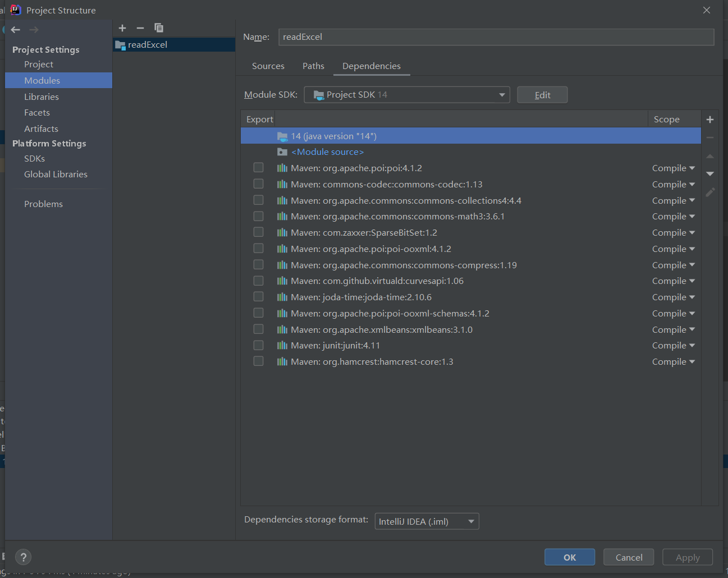This screenshot has width=728, height=578.
Task: Add a new module with plus icon
Action: [x=122, y=28]
